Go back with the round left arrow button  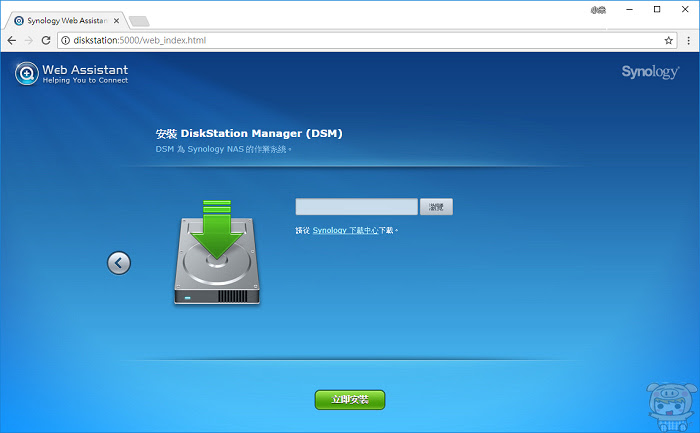click(x=119, y=263)
